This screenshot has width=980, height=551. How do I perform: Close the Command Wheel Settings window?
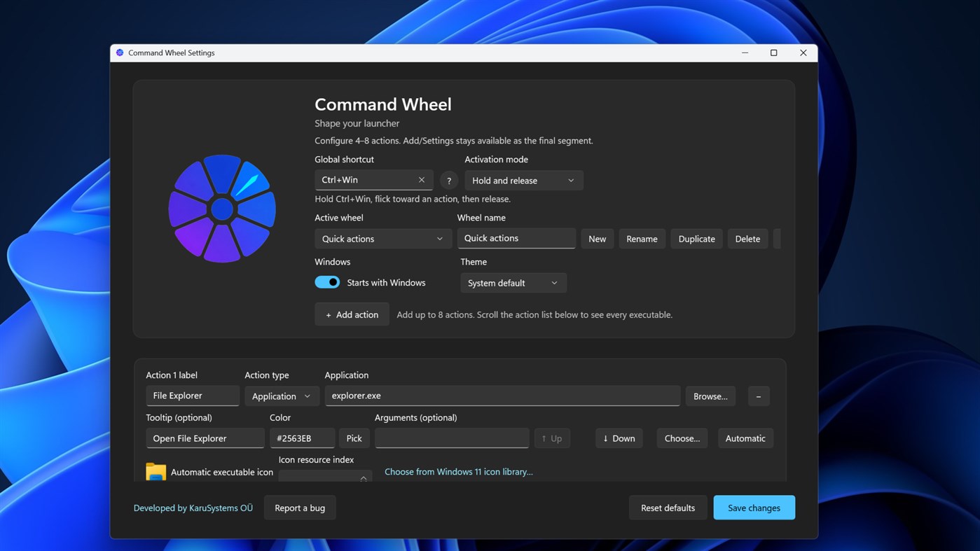point(803,53)
